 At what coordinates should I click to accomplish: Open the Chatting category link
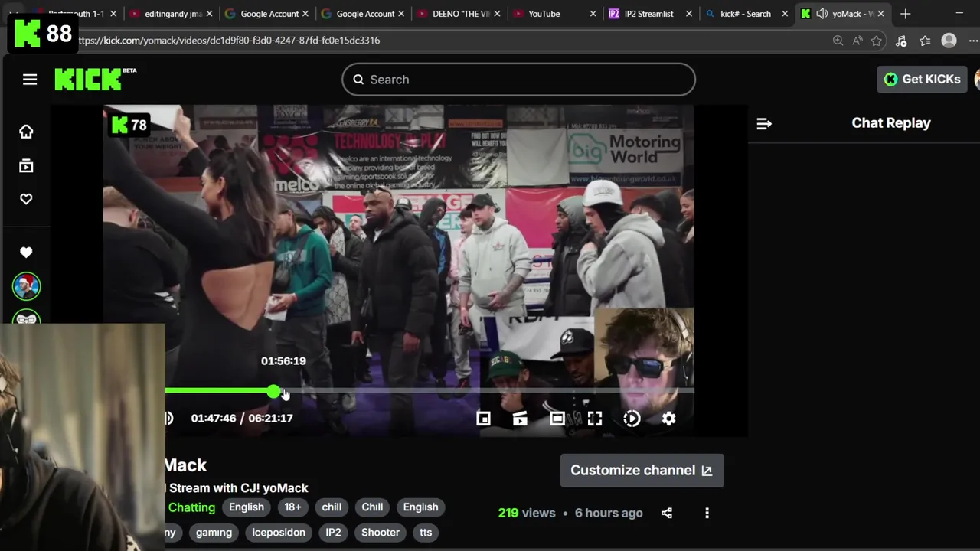(191, 507)
